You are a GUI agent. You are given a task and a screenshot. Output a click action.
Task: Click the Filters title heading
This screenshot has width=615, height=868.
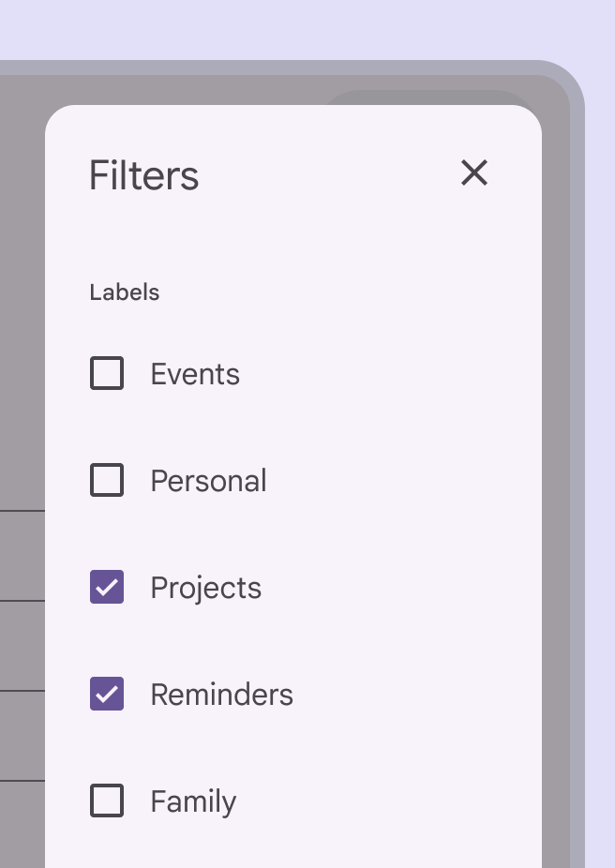[143, 175]
